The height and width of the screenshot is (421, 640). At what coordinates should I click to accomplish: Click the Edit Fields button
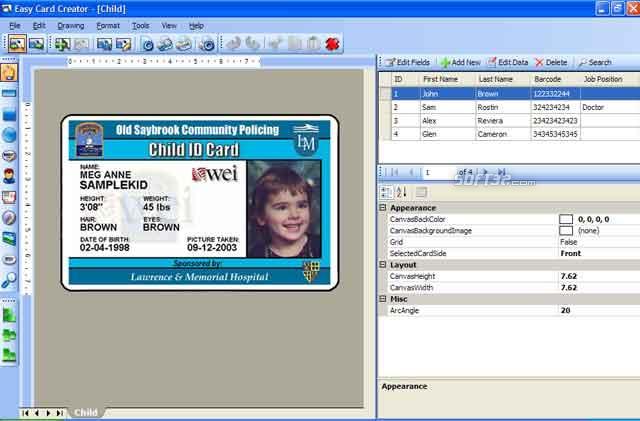408,62
